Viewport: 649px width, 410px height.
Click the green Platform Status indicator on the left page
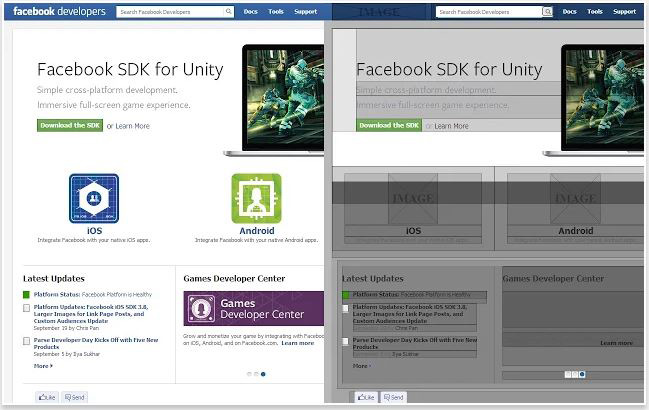[27, 295]
